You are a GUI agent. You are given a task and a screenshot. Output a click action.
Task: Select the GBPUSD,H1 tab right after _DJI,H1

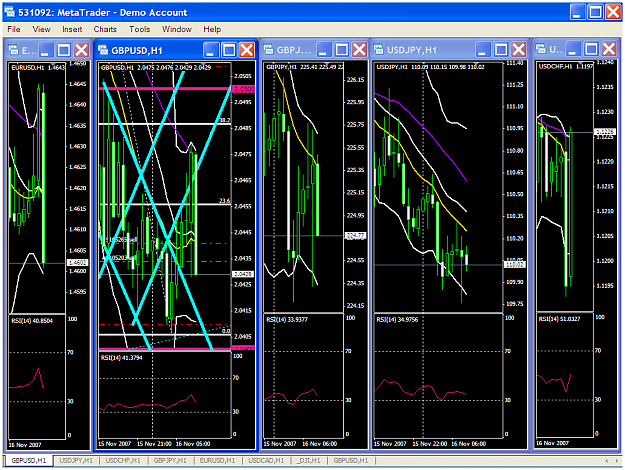pos(351,460)
